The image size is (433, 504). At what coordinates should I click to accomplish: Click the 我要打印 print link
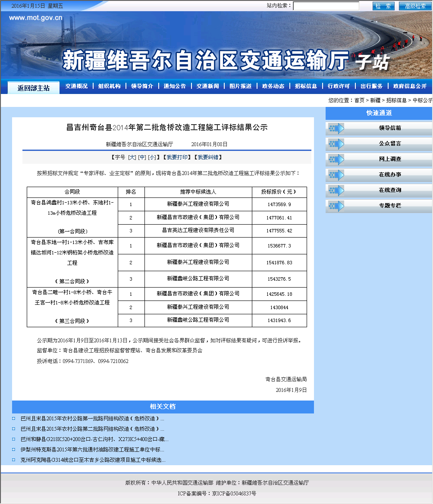click(x=177, y=157)
